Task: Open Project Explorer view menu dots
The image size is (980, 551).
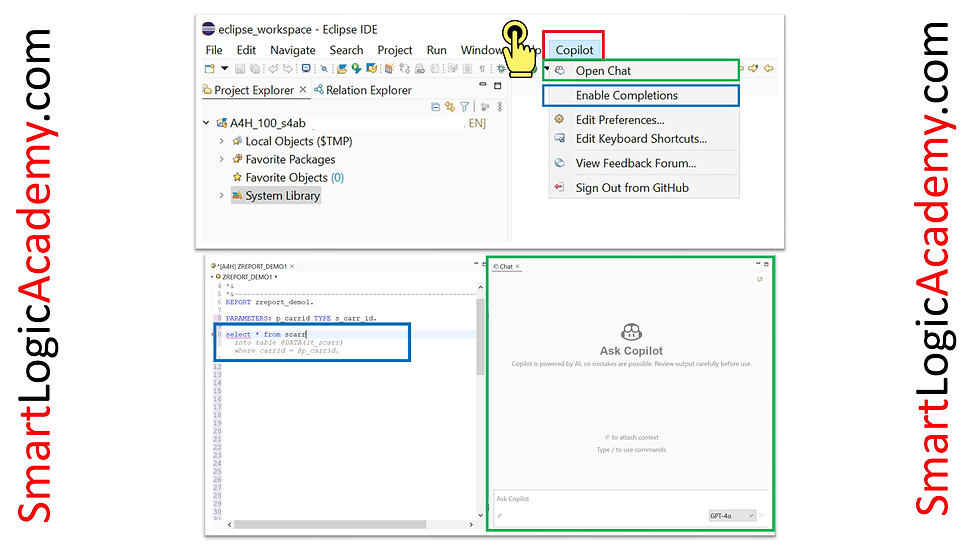Action: [499, 107]
